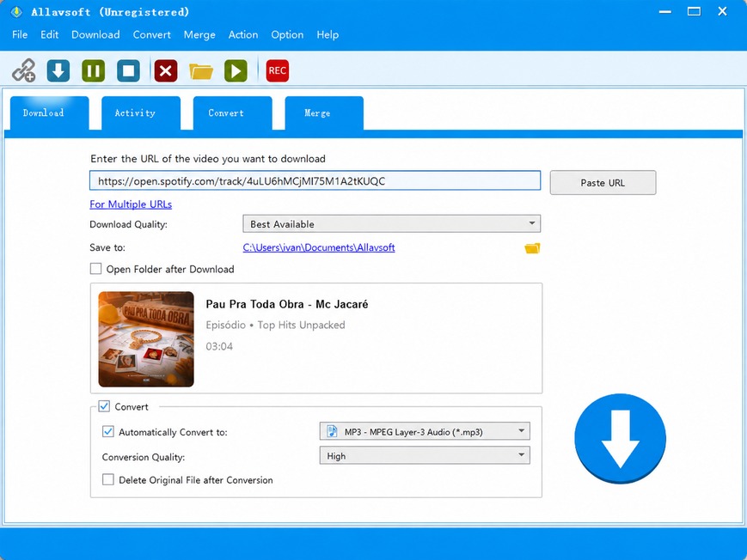The width and height of the screenshot is (747, 560).
Task: Minimize the Allavsoft window
Action: tap(665, 11)
